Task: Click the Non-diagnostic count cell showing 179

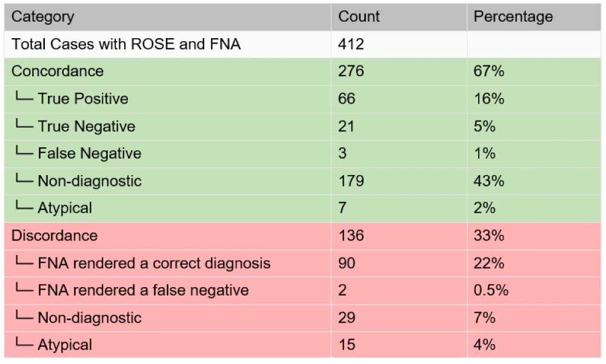Action: (x=351, y=180)
